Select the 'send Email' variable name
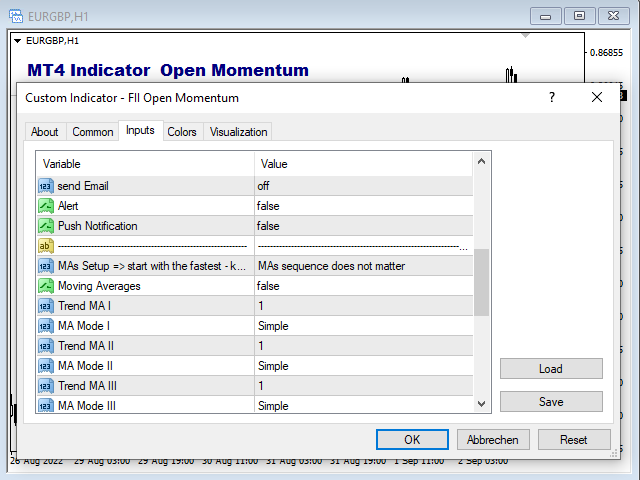 (x=83, y=186)
